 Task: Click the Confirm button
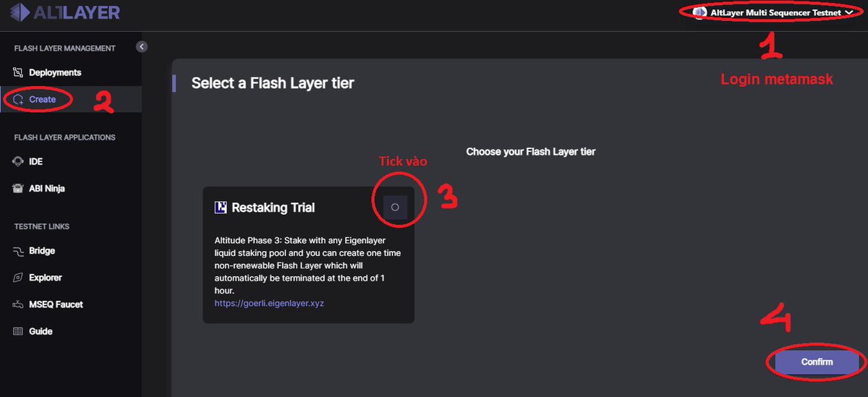coord(817,362)
